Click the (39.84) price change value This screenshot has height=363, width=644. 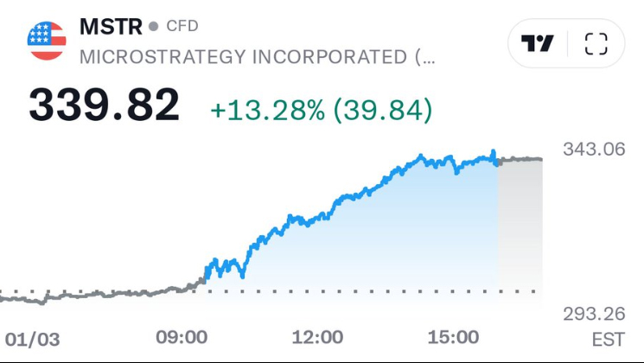(383, 110)
